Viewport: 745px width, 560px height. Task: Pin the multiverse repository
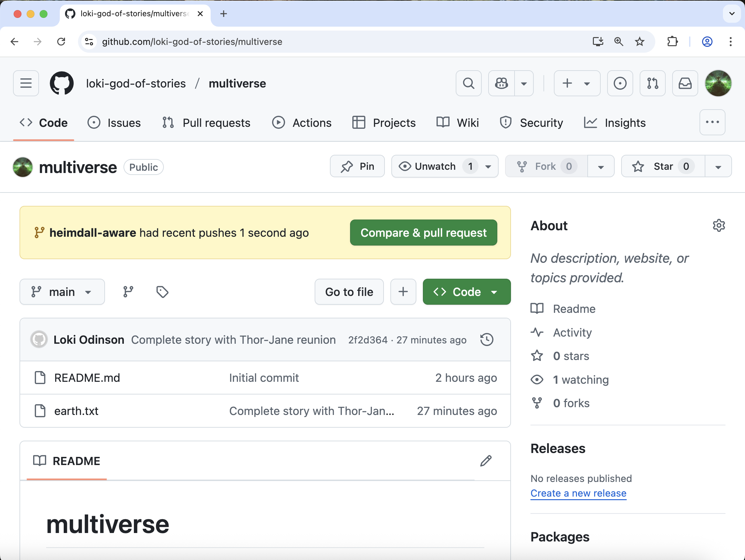357,167
